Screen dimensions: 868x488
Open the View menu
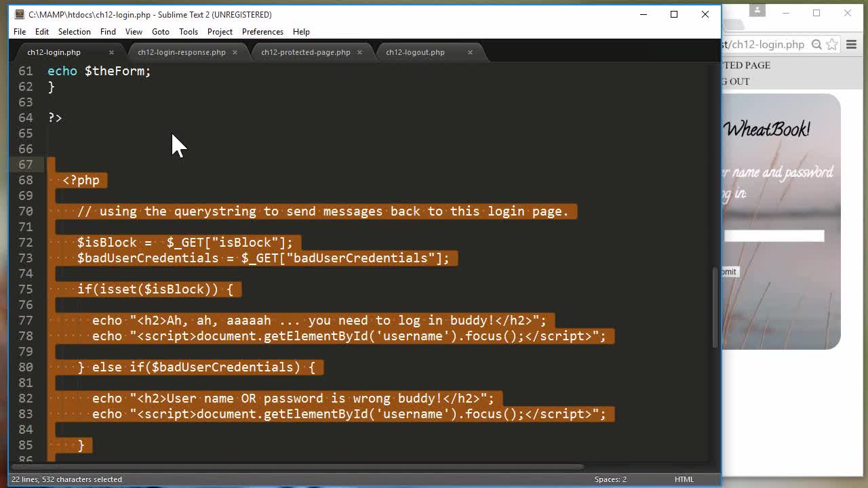click(x=134, y=32)
